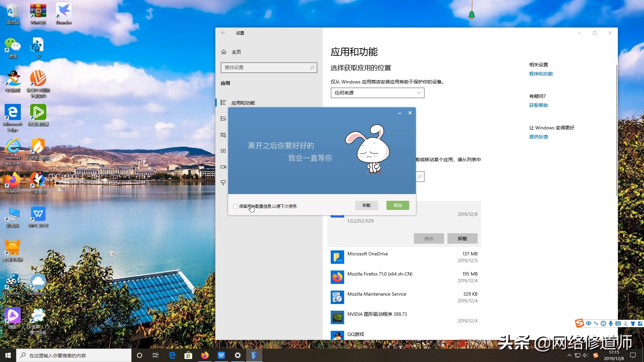Viewport: 644px width, 362px height.
Task: Open 启动 settings at sidebar bottom
Action: click(x=223, y=183)
